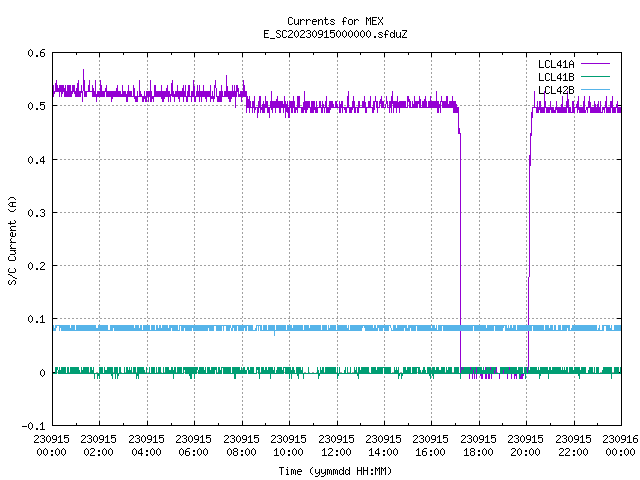Click the '230915 02:00' time tick label
Viewport: 640px width, 480px height.
[98, 446]
